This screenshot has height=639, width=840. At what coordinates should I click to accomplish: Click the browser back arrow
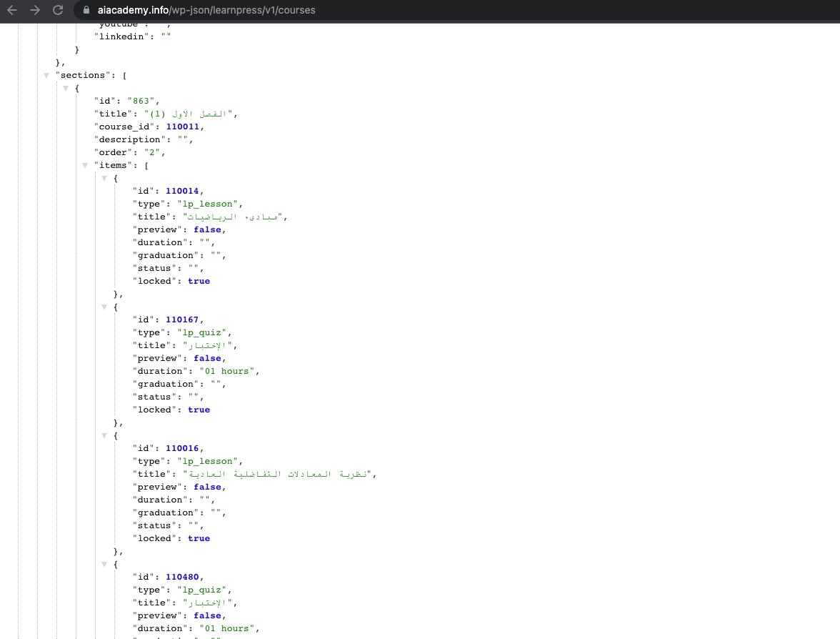[11, 10]
